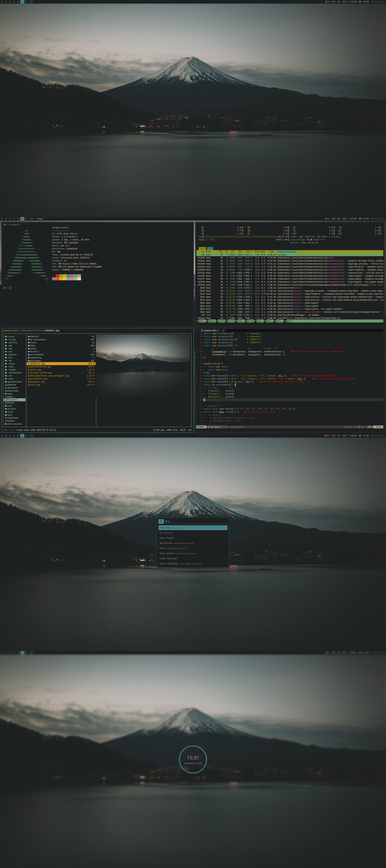
Task: Select Xfce Terminal entry in rofi
Action: tap(193, 553)
